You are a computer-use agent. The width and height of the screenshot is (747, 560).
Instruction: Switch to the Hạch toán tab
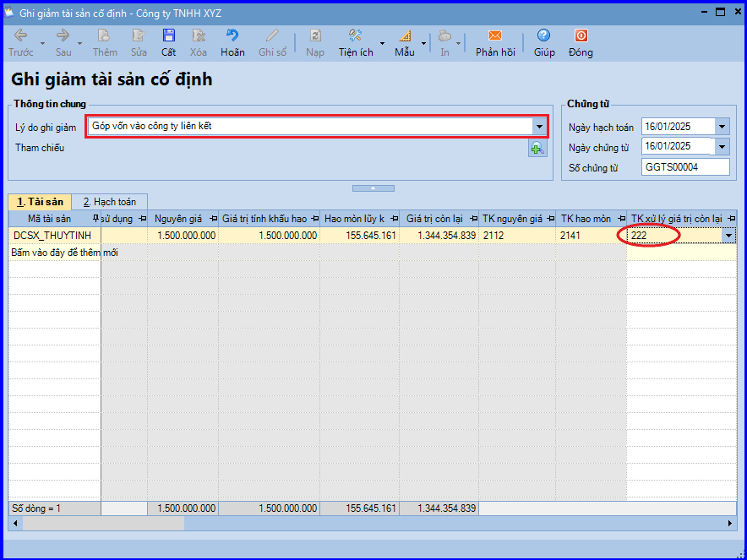(x=109, y=202)
